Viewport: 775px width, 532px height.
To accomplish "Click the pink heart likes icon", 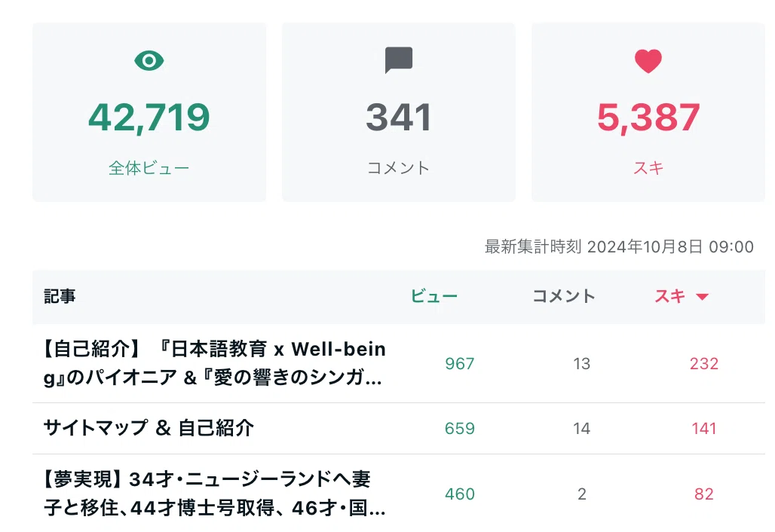I will 648,61.
